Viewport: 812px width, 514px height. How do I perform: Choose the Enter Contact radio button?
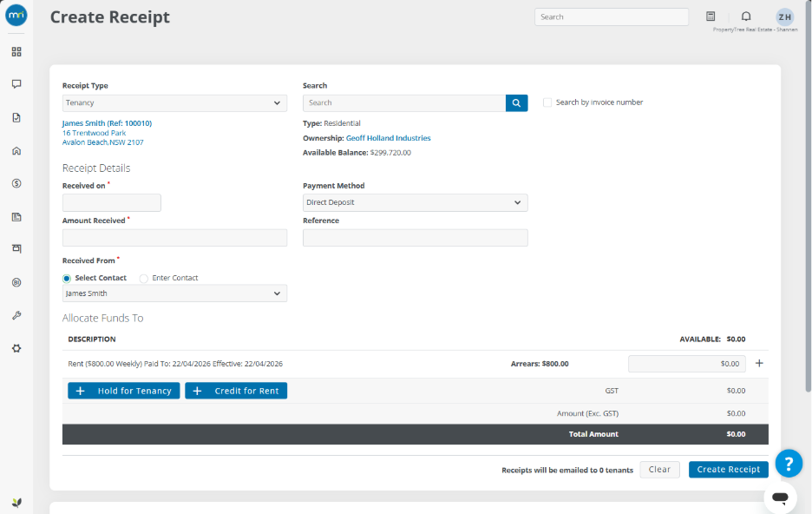tap(143, 279)
